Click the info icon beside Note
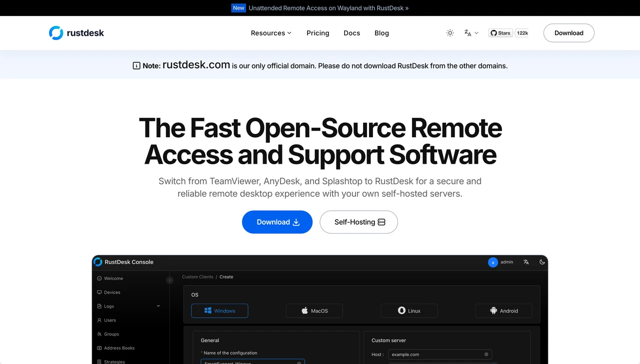Viewport: 640px width, 364px height. tap(136, 65)
